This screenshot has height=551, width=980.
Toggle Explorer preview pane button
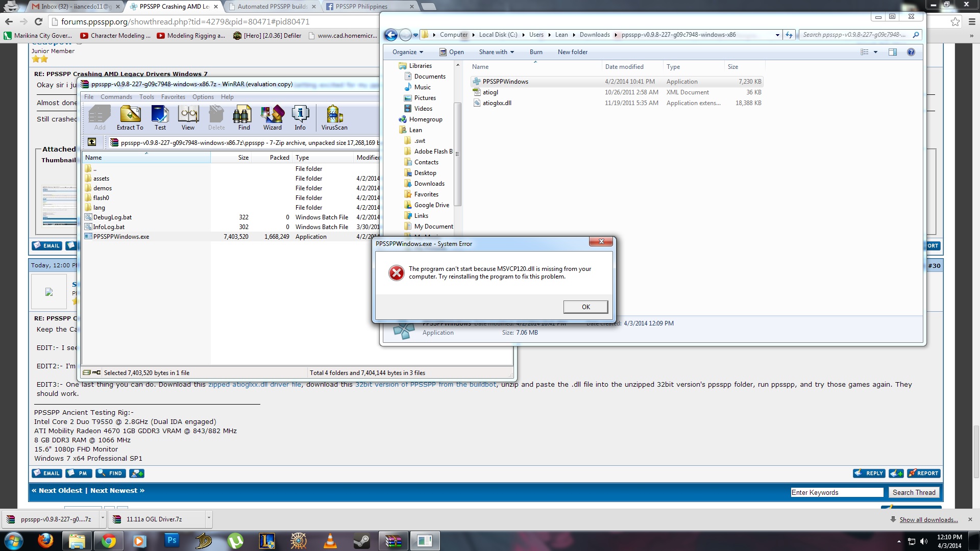click(x=892, y=52)
